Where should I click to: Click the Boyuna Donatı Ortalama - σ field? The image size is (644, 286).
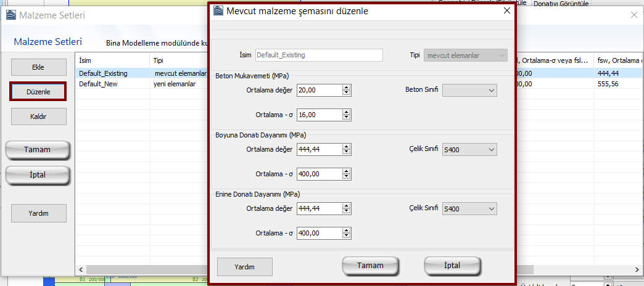click(318, 174)
